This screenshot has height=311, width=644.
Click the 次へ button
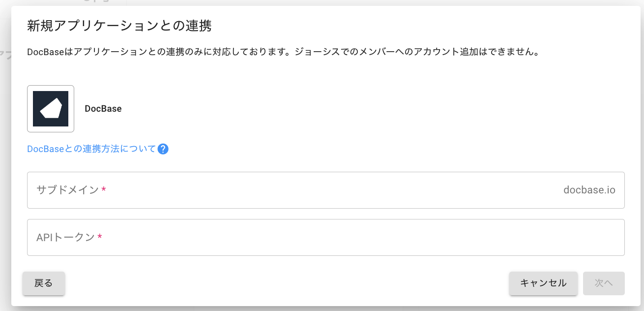click(603, 283)
